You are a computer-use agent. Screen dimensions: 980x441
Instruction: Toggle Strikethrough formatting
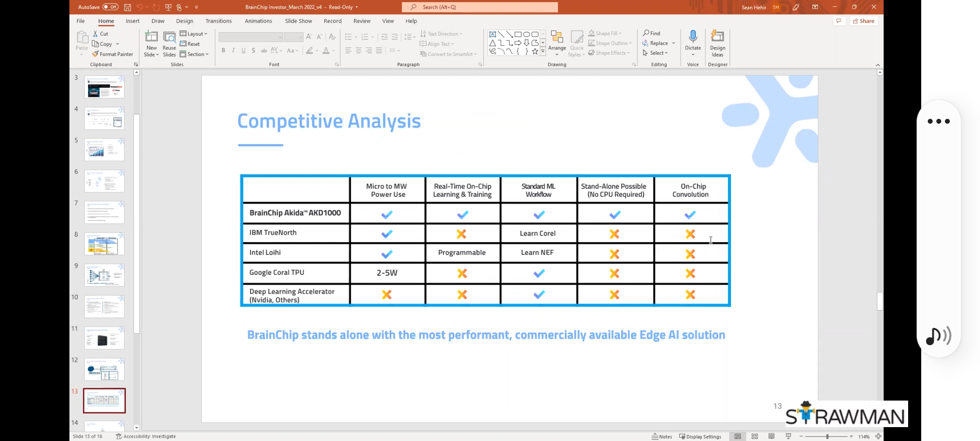[x=264, y=50]
